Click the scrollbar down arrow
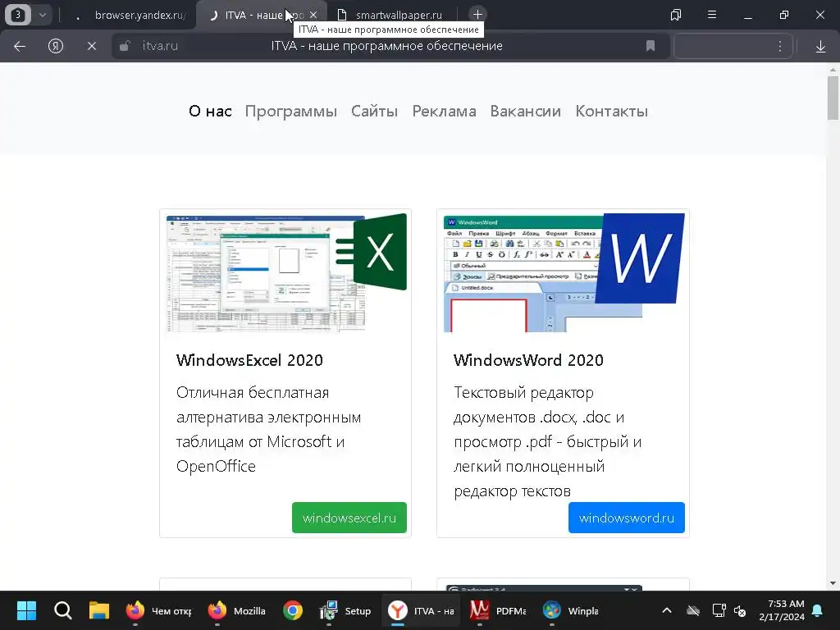This screenshot has height=630, width=840. 833,583
